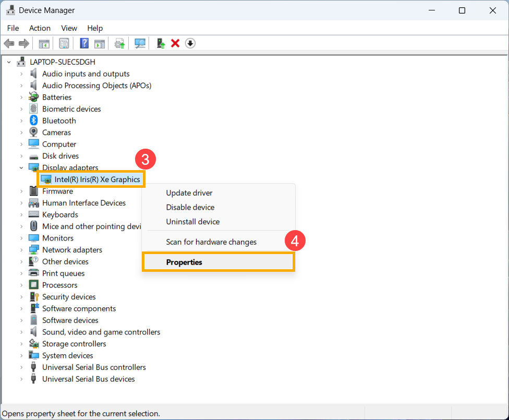Open the Help menu

point(95,28)
